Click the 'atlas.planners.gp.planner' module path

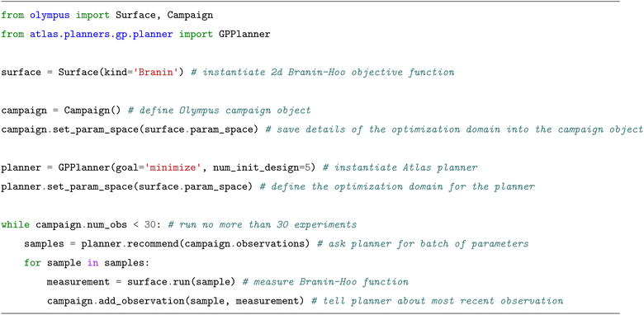101,35
